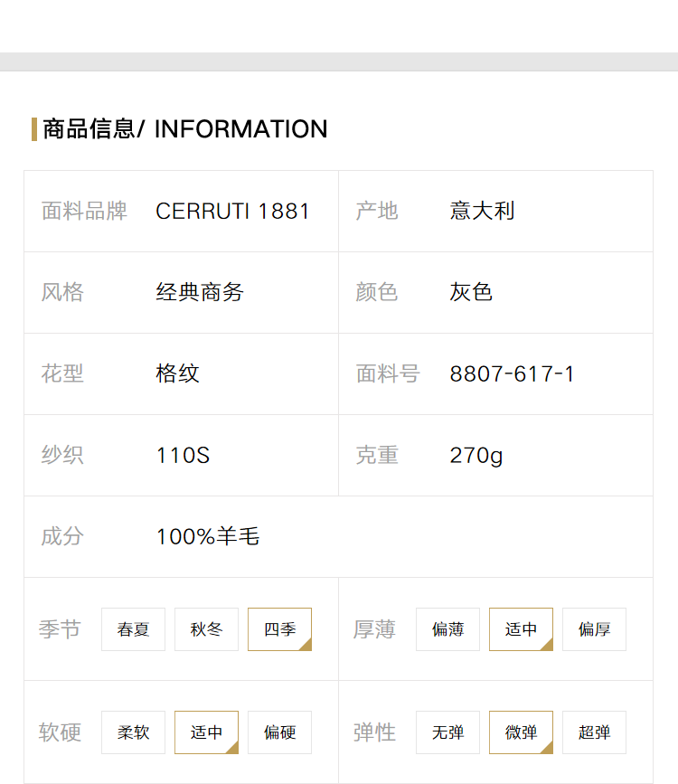Select the 偏硬 softness option
This screenshot has width=678, height=784.
[279, 732]
